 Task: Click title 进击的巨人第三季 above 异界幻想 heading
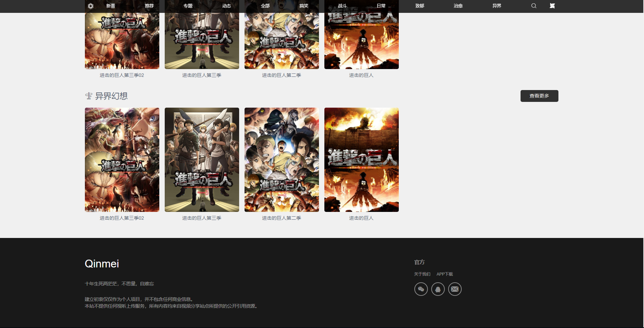click(x=202, y=75)
